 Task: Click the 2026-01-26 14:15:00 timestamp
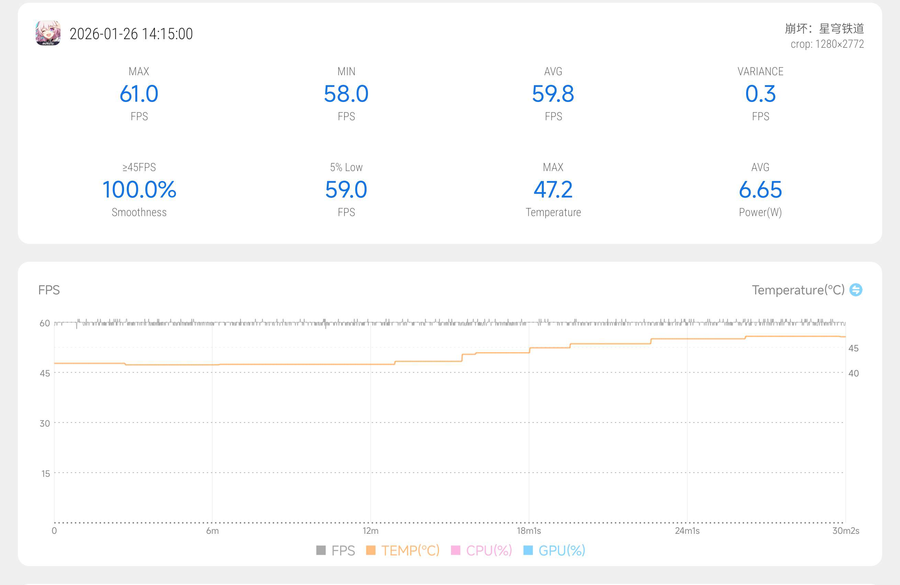[x=131, y=34]
